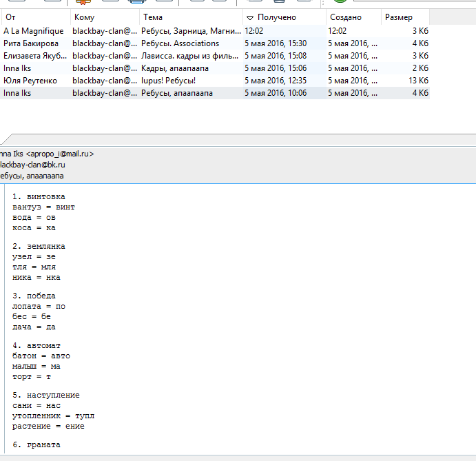This screenshot has width=476, height=461.
Task: Place cursor on '1. винтовка' line
Action: pos(39,197)
